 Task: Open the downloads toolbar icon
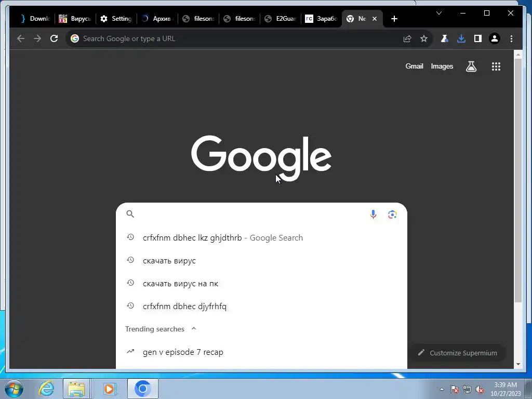pyautogui.click(x=461, y=38)
